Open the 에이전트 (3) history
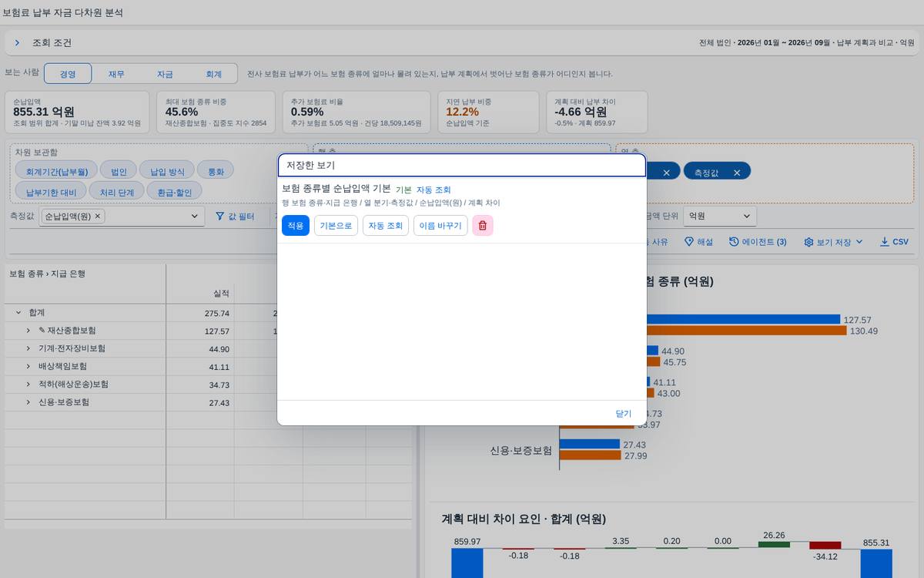The width and height of the screenshot is (924, 578). pos(758,242)
